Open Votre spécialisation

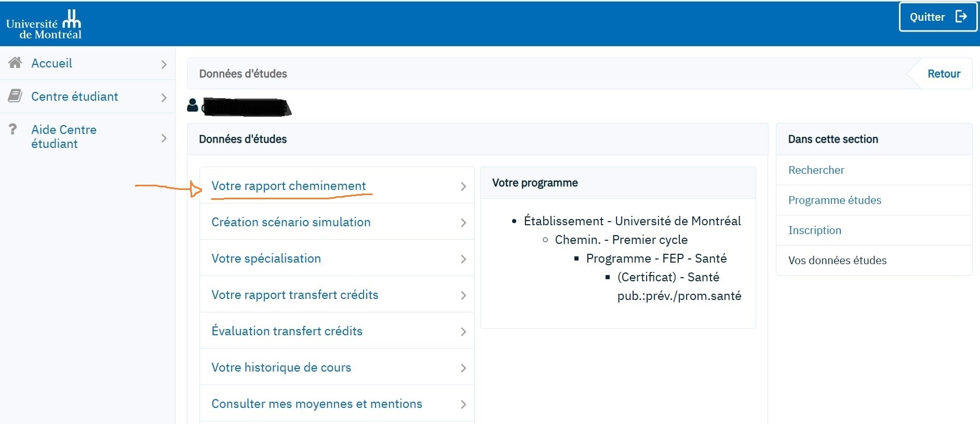(337, 258)
